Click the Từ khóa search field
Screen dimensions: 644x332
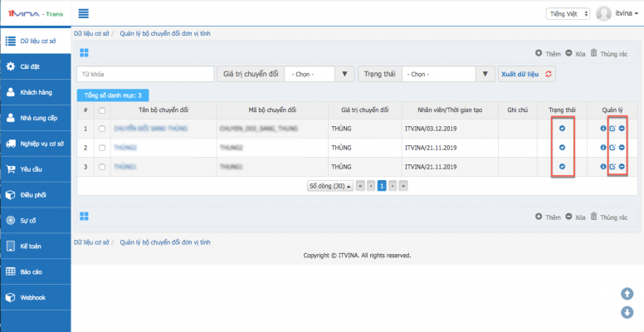(145, 74)
